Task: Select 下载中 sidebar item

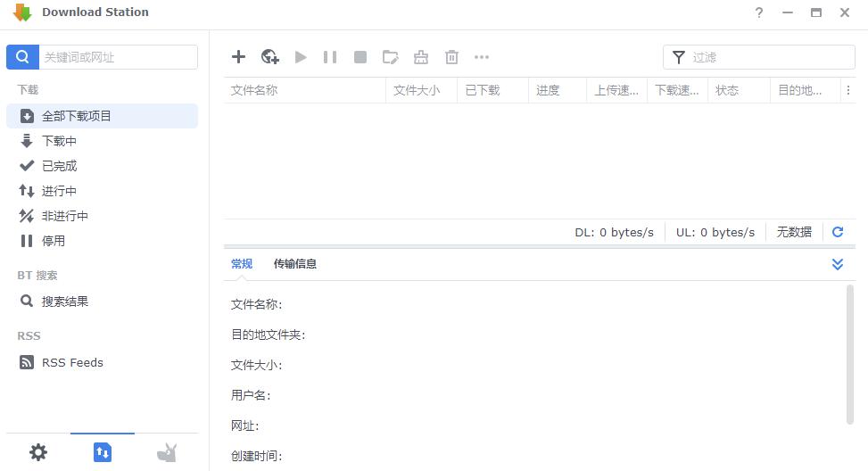Action: click(x=102, y=141)
